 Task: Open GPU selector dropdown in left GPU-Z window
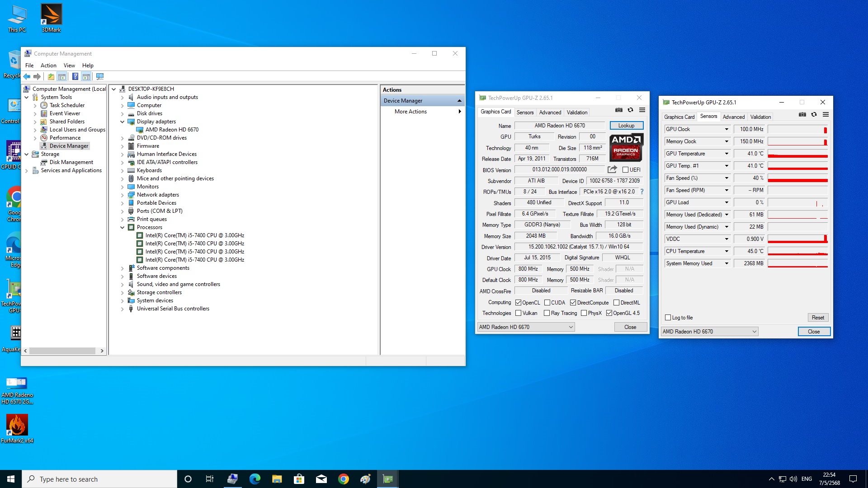[x=526, y=327]
